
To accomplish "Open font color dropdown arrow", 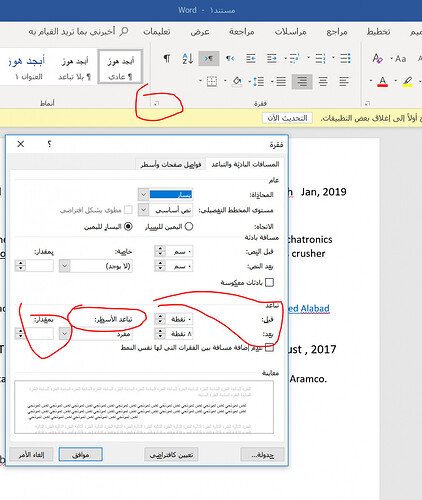I will click(371, 81).
